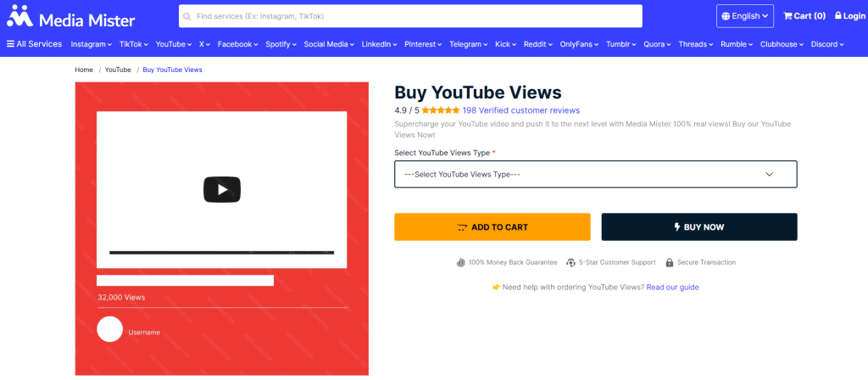Click the lock icon next to Login
This screenshot has width=868, height=380.
coord(838,16)
